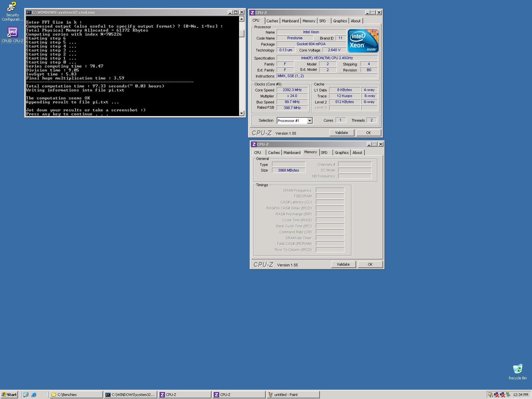Click the Bus Speed value 99.7 MHz
532x399 pixels.
(x=292, y=102)
